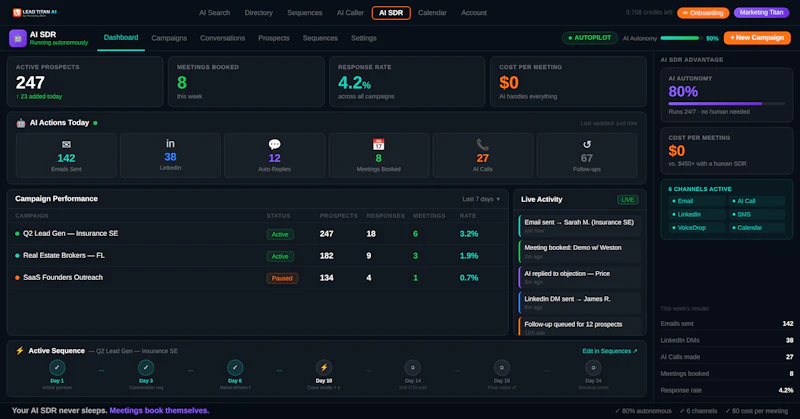Click the Lead Titan AI logo

(35, 12)
